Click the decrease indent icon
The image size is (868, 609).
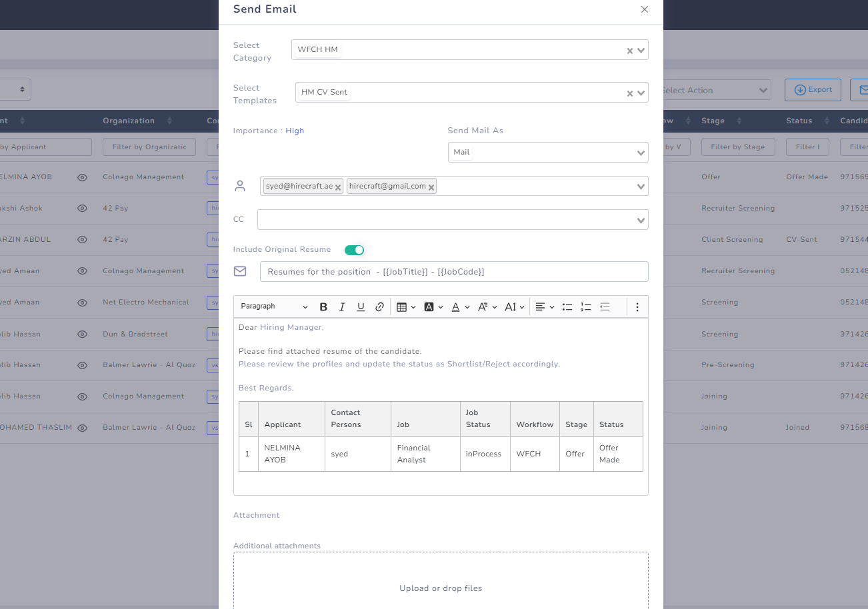tap(605, 306)
